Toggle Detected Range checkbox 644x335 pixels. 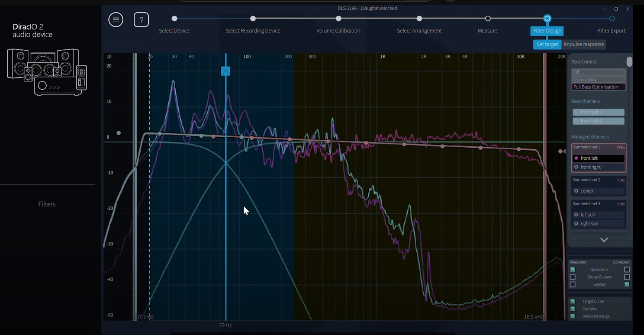coord(573,316)
